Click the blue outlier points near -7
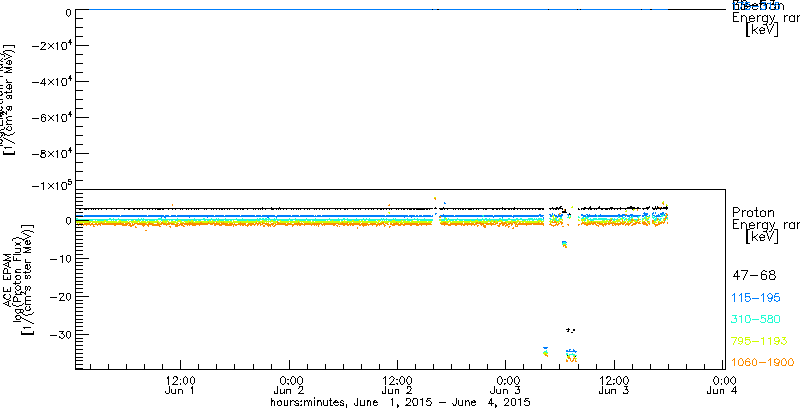Screen dimensions: 800x410 [x=564, y=243]
